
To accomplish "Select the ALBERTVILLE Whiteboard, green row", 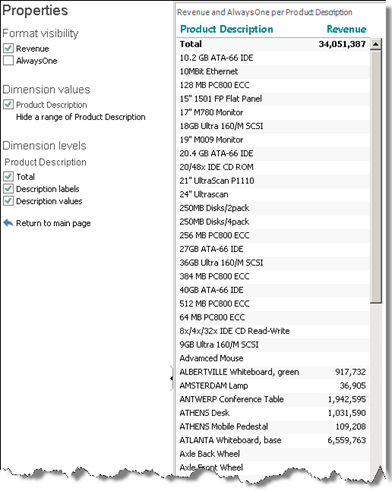I will pos(273,372).
